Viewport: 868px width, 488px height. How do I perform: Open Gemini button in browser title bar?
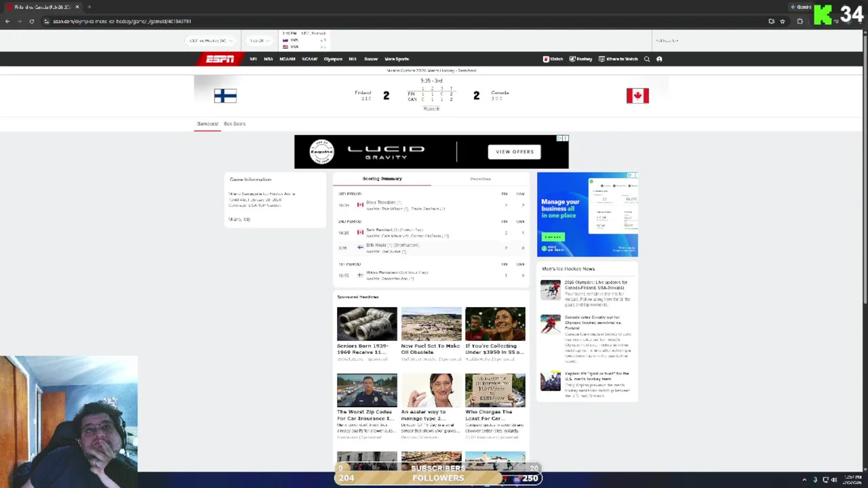(x=800, y=7)
